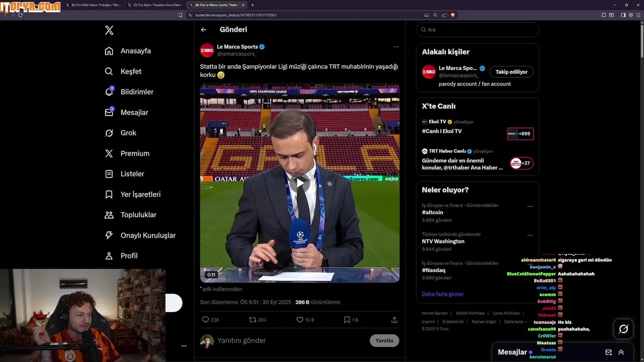
Task: Click the page vertical scrollbar
Action: click(641, 40)
